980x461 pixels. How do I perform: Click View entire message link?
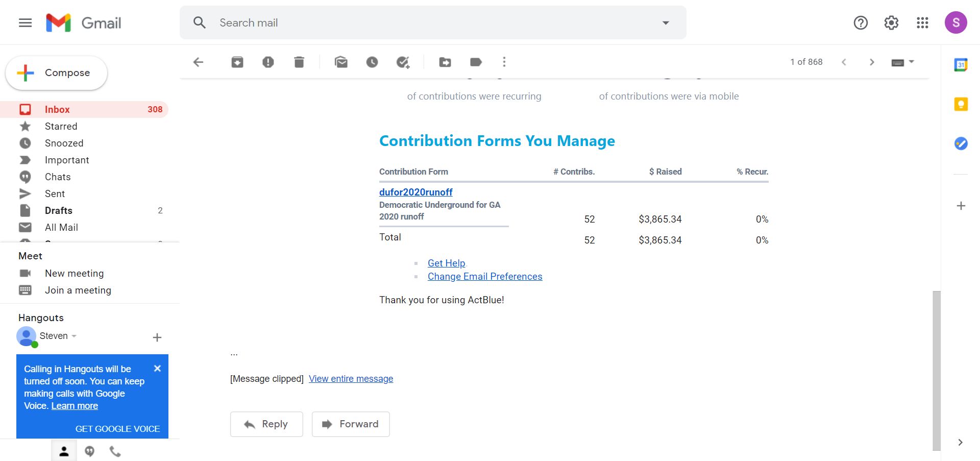coord(351,379)
